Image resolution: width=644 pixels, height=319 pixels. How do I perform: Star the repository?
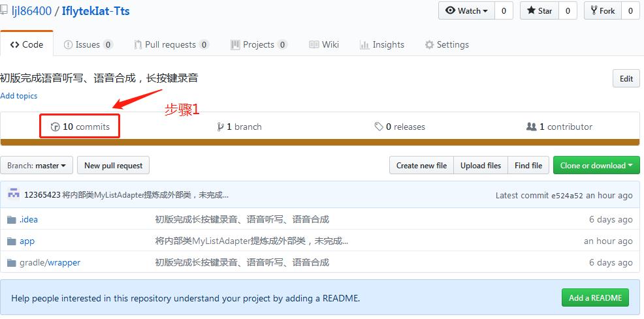(539, 10)
